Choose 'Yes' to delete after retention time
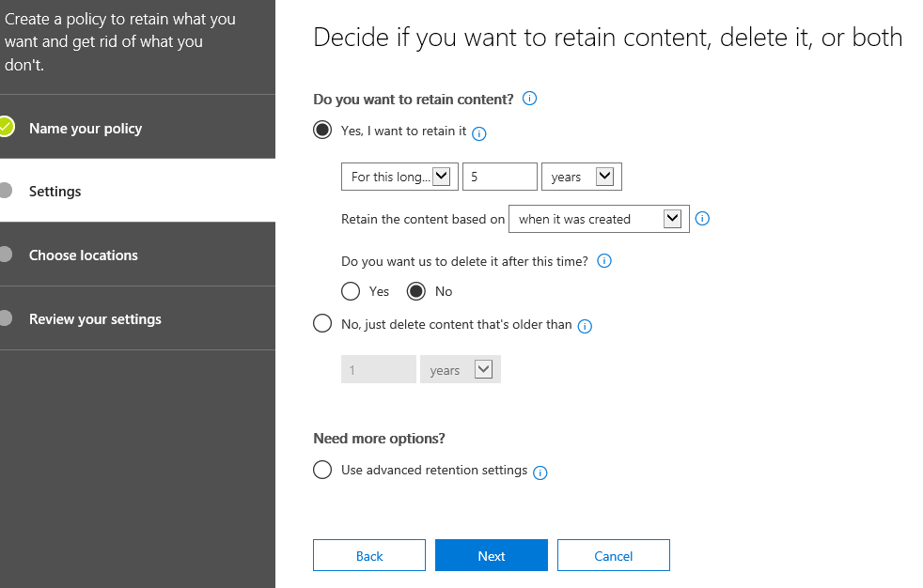 point(351,291)
